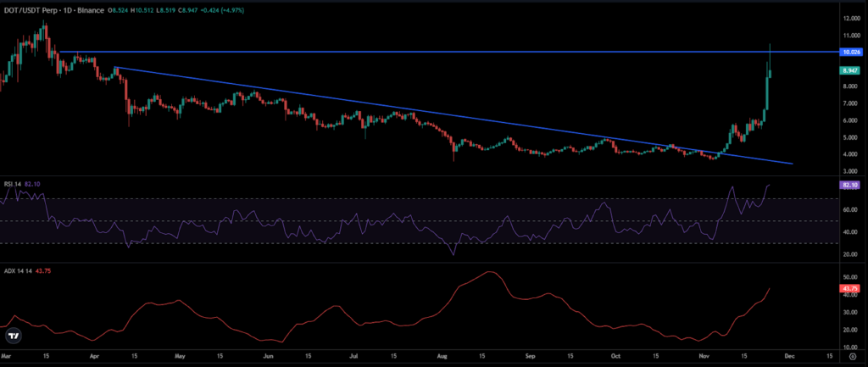Click the May label on time axis

pos(180,355)
